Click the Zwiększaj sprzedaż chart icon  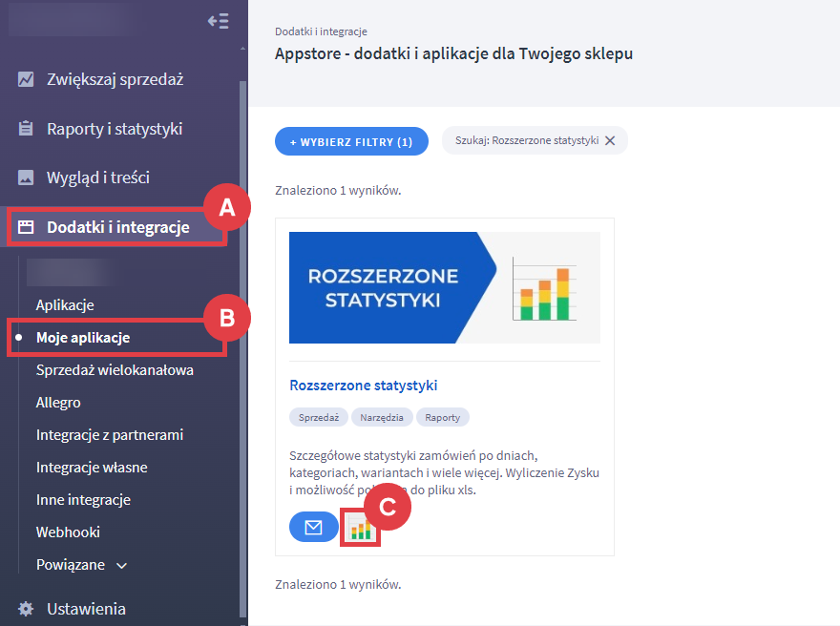tap(27, 79)
